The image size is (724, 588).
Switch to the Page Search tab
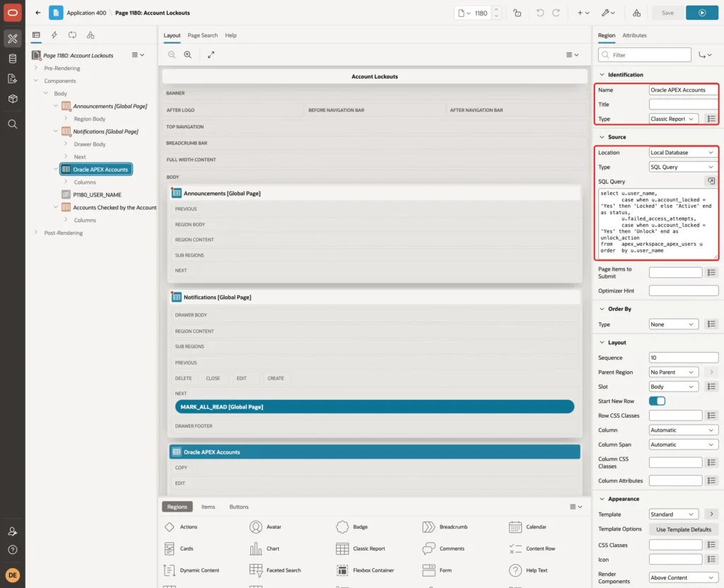click(x=202, y=35)
